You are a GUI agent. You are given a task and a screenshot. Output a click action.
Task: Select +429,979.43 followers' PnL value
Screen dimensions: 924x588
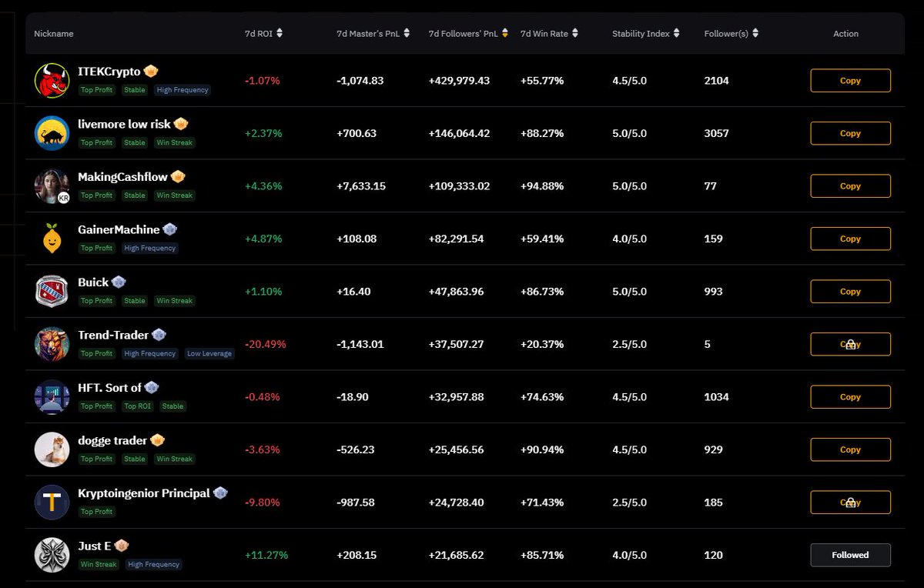tap(459, 80)
